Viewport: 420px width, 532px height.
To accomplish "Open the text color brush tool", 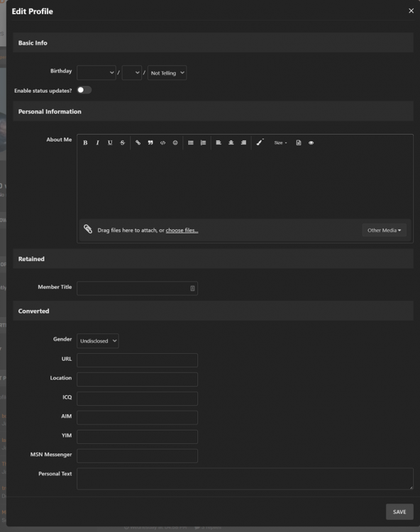I will click(x=260, y=143).
